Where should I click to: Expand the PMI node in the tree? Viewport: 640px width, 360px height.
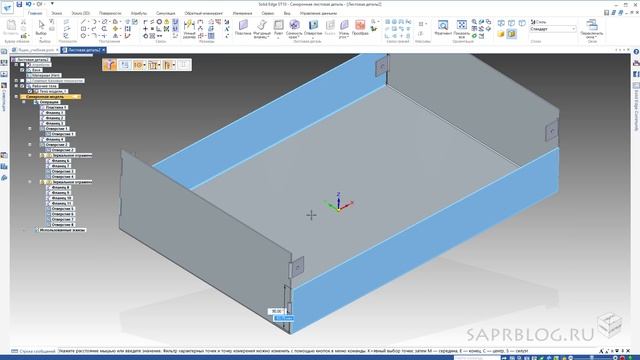click(16, 65)
